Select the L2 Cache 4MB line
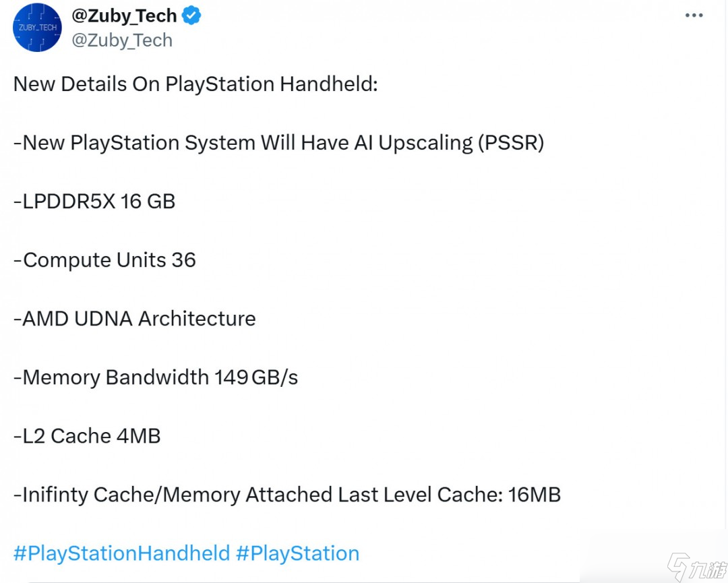728x583 pixels. pyautogui.click(x=87, y=436)
